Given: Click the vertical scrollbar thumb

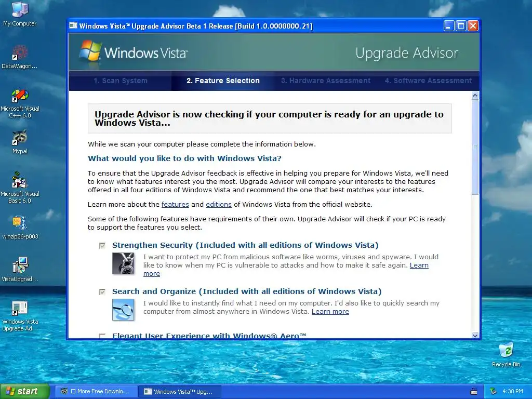Looking at the screenshot, I should click(475, 147).
